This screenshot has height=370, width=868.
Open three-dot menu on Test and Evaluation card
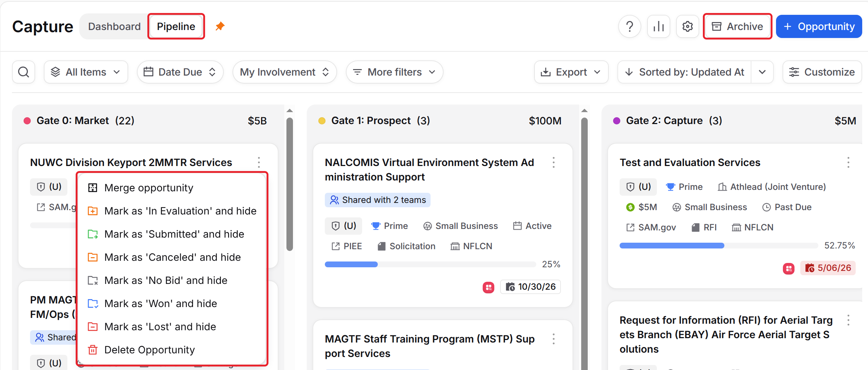coord(848,162)
